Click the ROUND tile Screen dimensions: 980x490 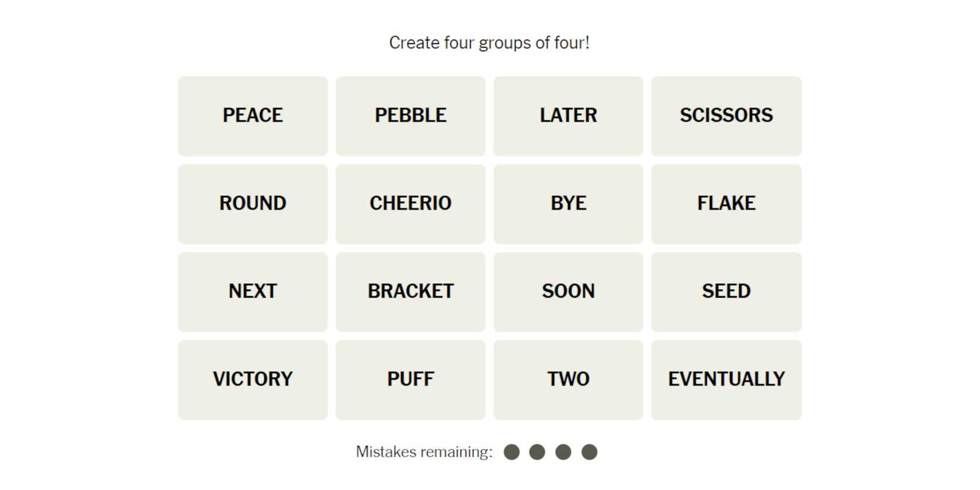[252, 204]
